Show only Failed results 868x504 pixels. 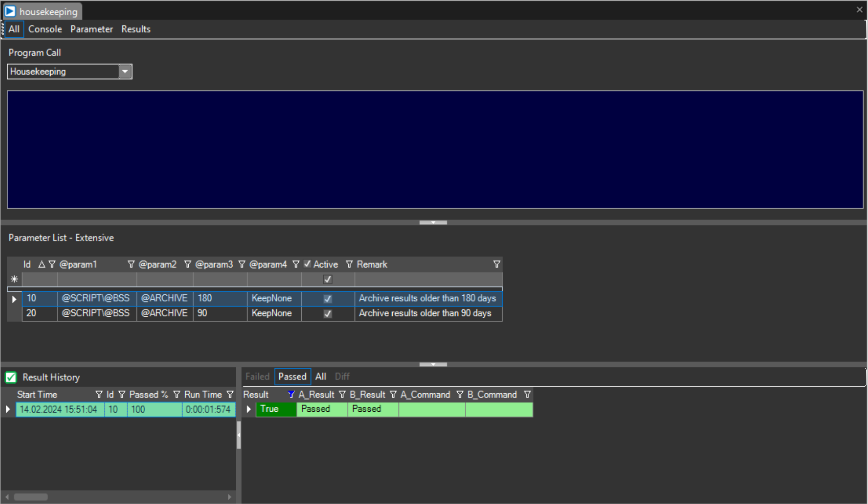pyautogui.click(x=257, y=376)
